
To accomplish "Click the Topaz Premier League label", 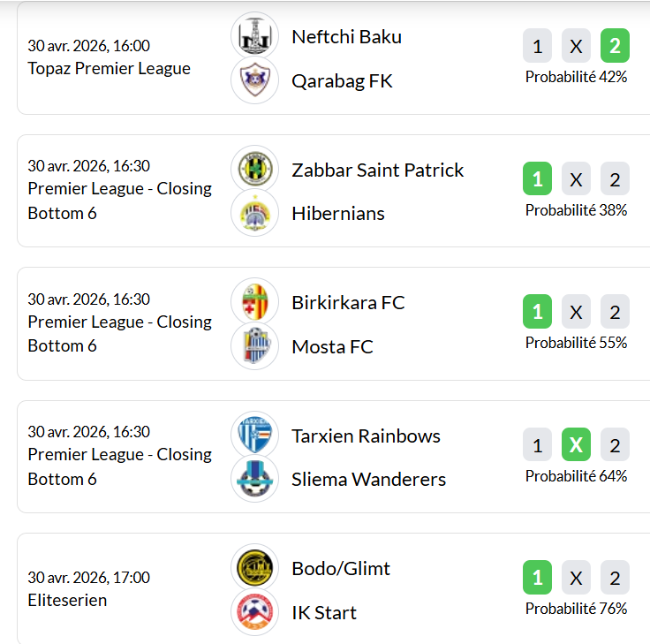I will click(109, 68).
